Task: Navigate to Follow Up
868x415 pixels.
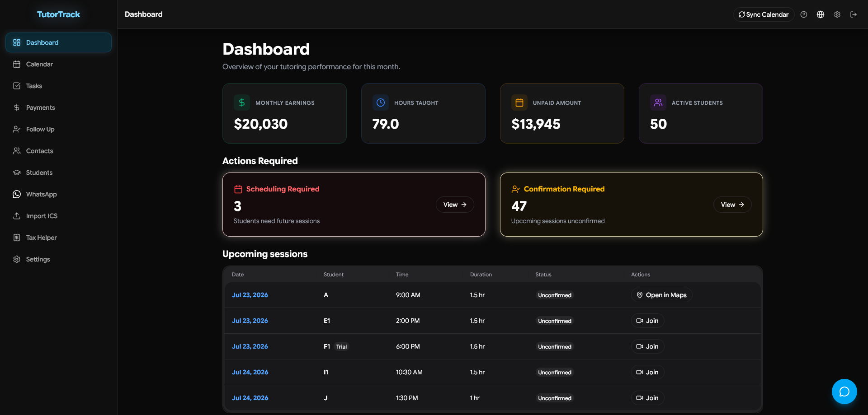Action: [x=58, y=129]
